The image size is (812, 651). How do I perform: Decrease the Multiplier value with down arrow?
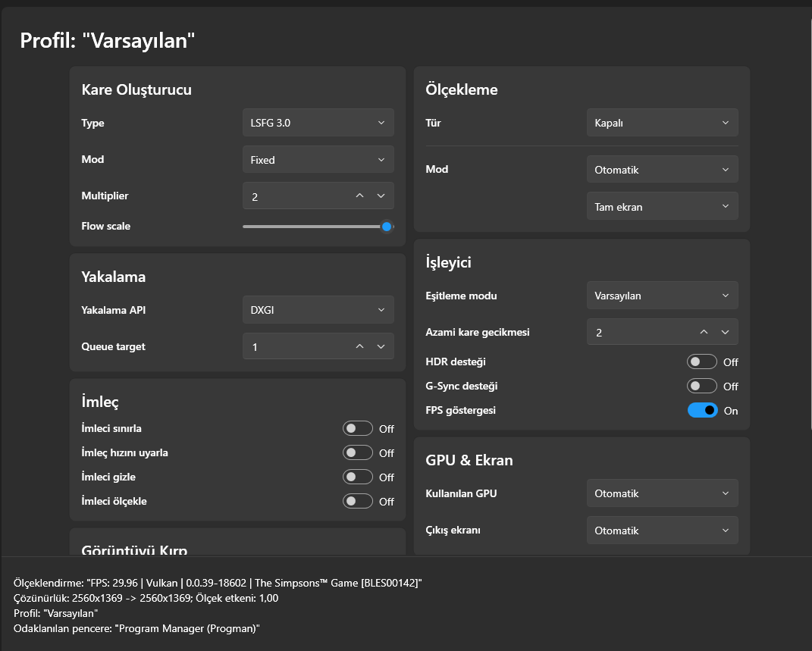tap(381, 196)
